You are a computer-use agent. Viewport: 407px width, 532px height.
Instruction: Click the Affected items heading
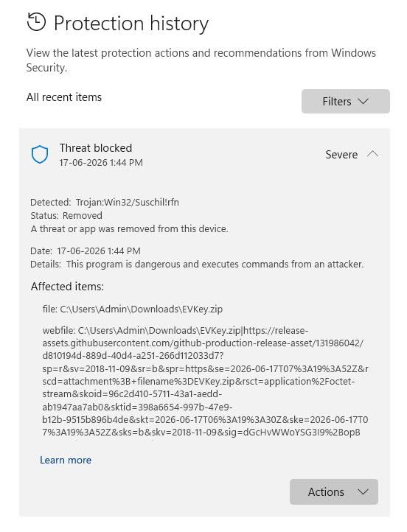click(67, 287)
